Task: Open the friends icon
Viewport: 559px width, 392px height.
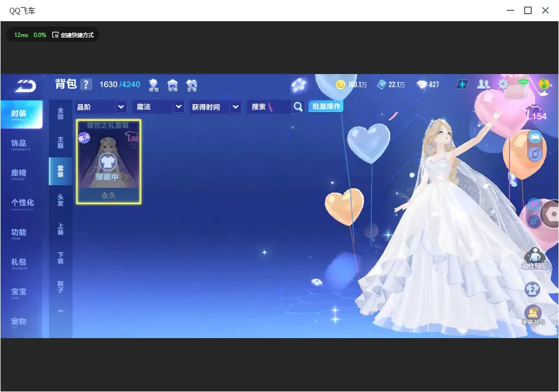Action: (483, 84)
